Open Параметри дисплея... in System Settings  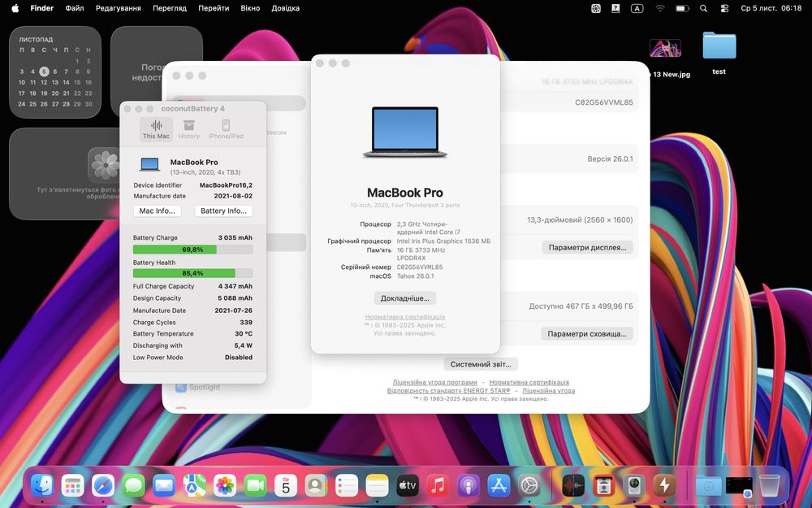click(587, 247)
